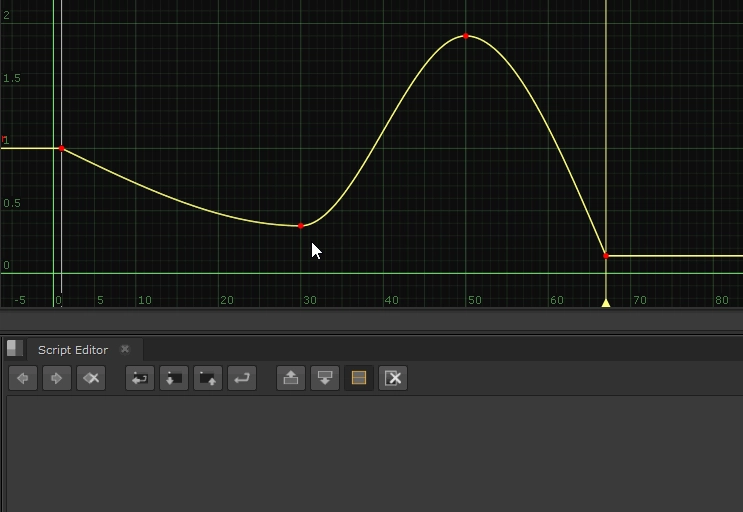This screenshot has width=743, height=512.
Task: Clear the Script Editor output window
Action: click(x=393, y=378)
